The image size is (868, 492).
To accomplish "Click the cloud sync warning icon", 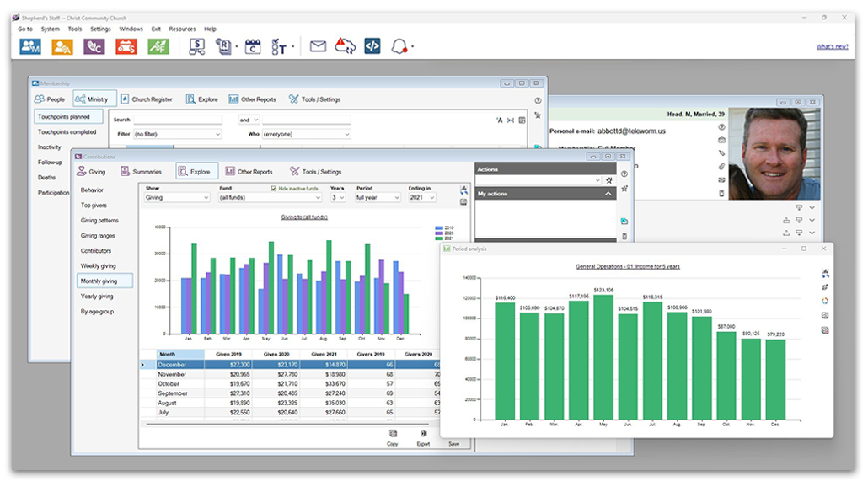I will (345, 47).
